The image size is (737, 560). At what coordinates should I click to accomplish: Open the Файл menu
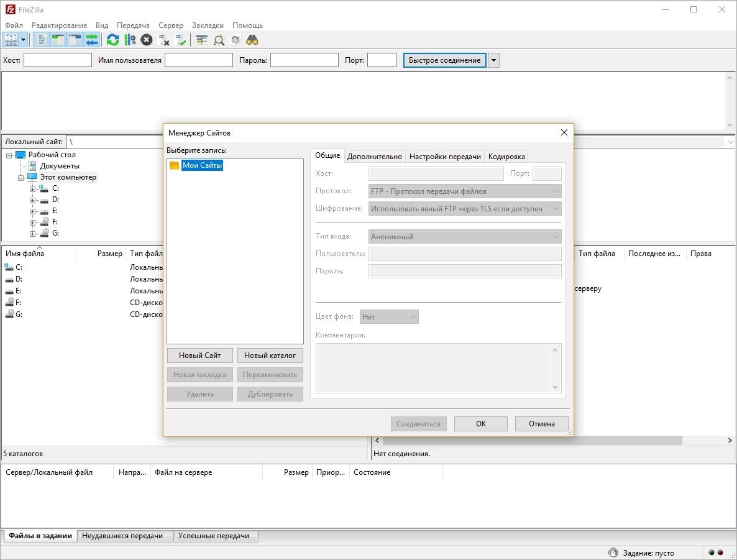[x=14, y=25]
